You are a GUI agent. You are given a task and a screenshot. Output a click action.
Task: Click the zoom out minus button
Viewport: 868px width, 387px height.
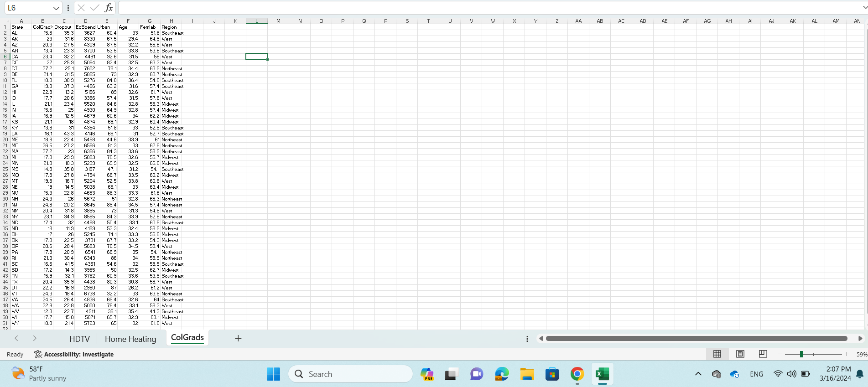[x=780, y=354]
